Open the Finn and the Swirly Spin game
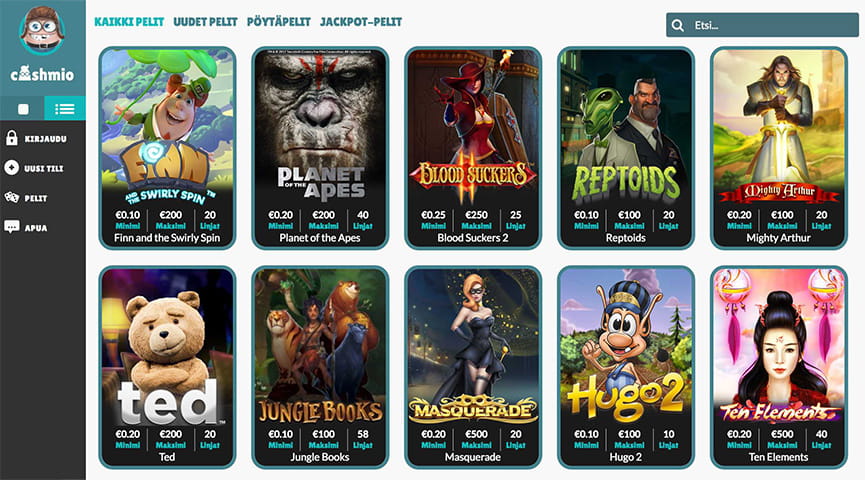The width and height of the screenshot is (865, 480). tap(167, 148)
